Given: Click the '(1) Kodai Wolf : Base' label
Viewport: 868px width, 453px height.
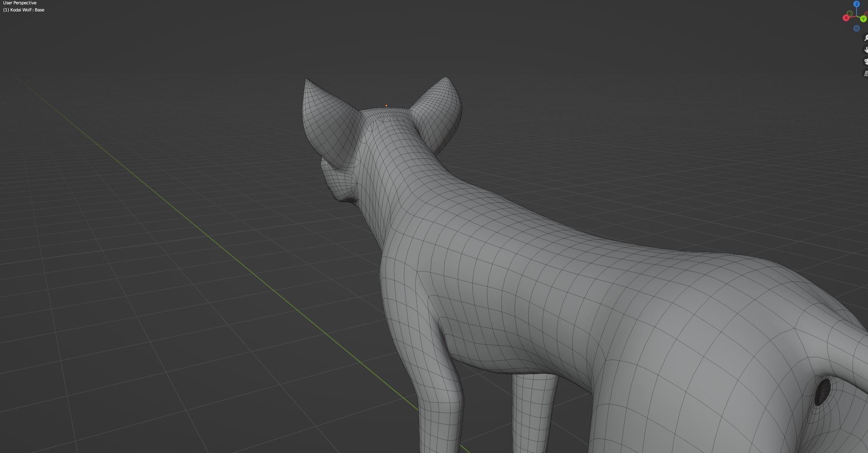Looking at the screenshot, I should point(24,10).
